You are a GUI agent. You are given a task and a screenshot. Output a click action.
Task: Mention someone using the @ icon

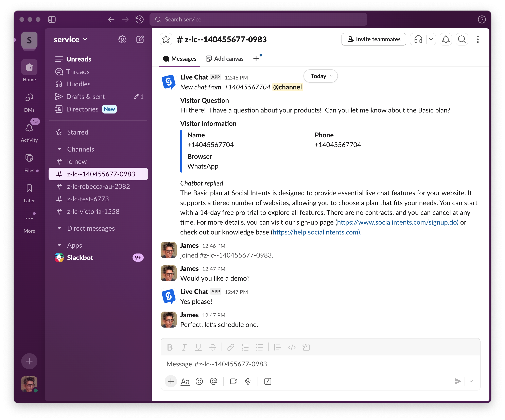[x=214, y=381]
